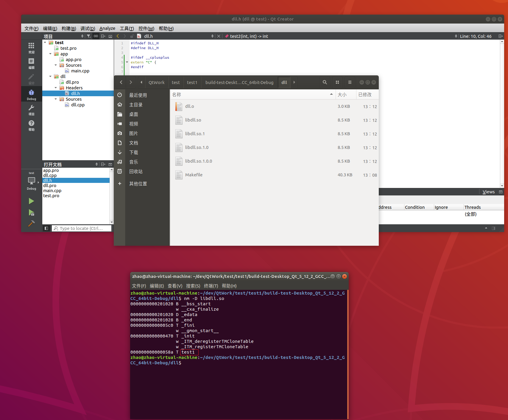Switch to the Edit (编辑) mode
Screen dimensions: 508x420
click(31, 63)
